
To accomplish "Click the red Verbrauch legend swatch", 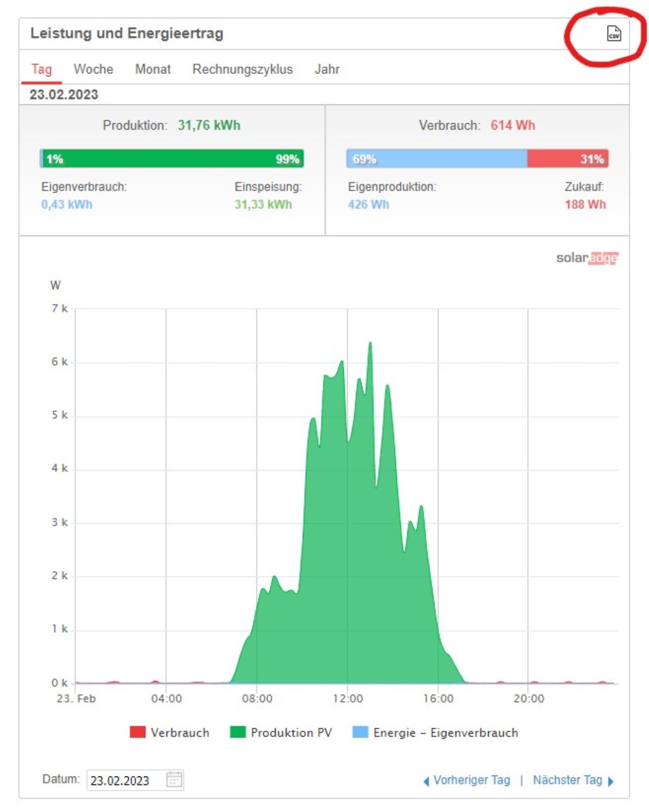I will pyautogui.click(x=137, y=732).
